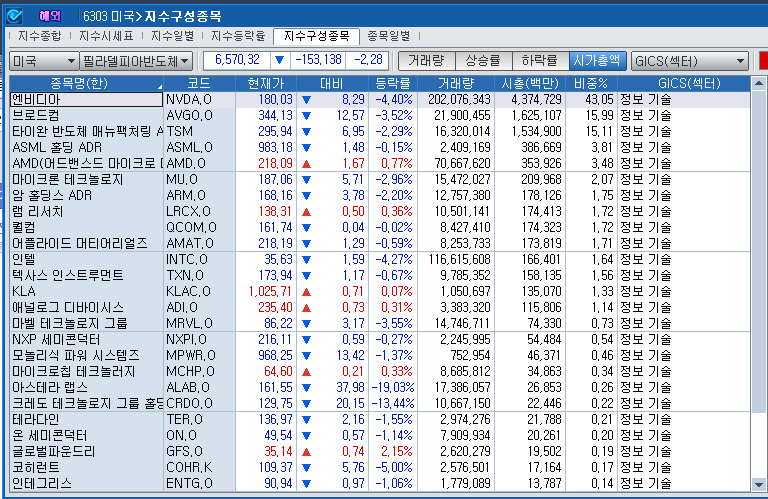
Task: Click 아스테라 랩스 change rate -19.03%
Action: (393, 388)
